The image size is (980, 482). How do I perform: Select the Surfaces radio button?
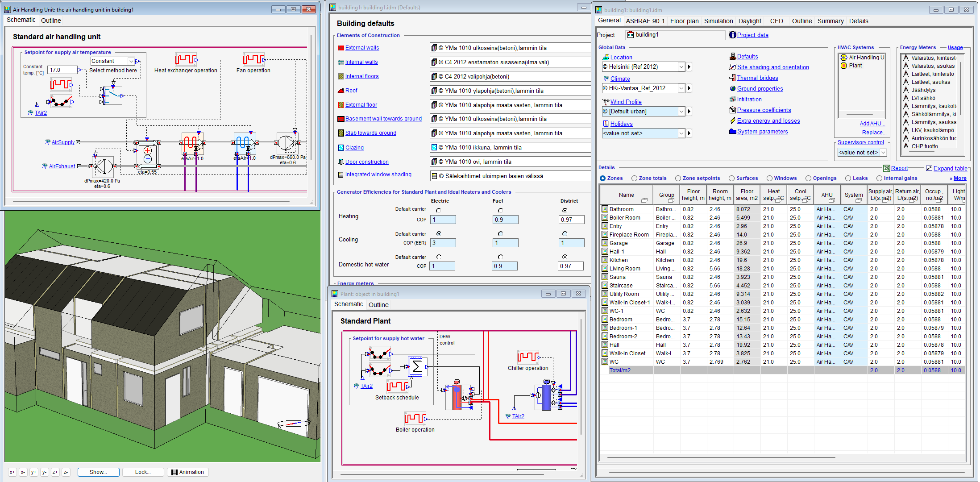coord(732,178)
